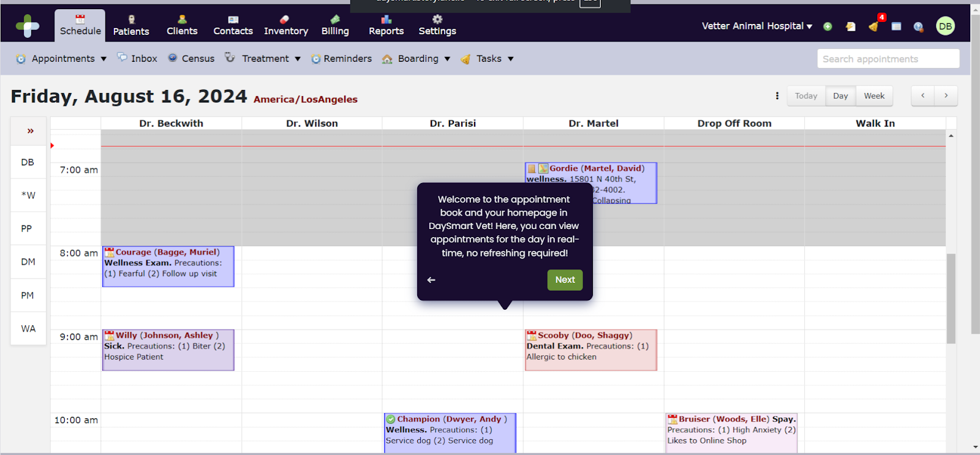
Task: Open the Inventory tab
Action: [x=286, y=25]
